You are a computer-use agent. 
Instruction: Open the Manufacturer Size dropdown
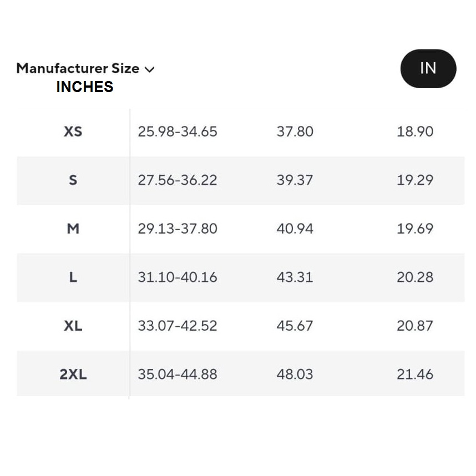click(x=85, y=69)
